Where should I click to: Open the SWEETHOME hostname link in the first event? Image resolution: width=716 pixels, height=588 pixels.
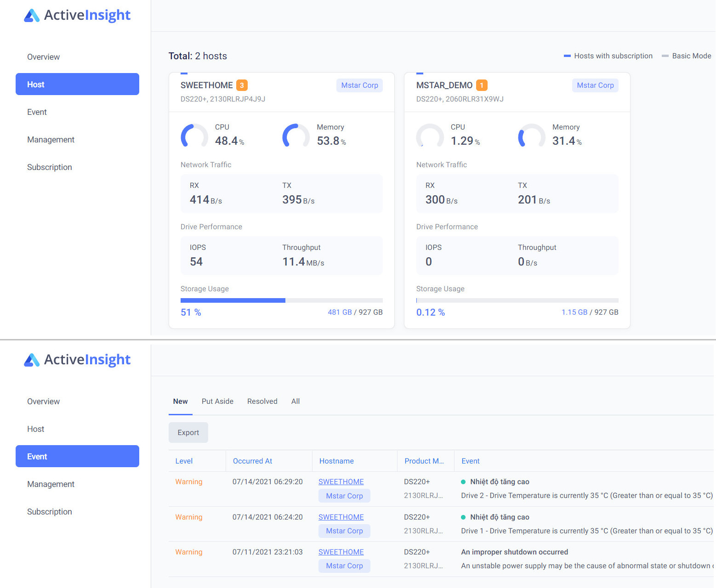click(341, 481)
